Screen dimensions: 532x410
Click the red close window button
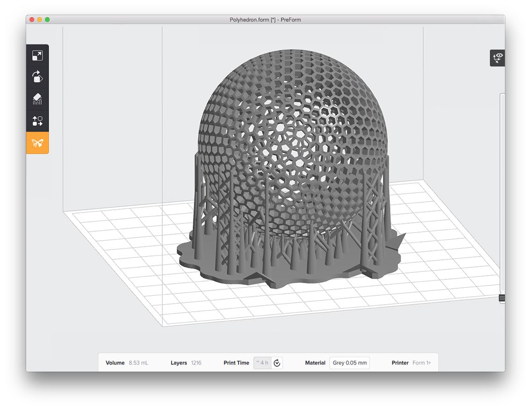[32, 20]
